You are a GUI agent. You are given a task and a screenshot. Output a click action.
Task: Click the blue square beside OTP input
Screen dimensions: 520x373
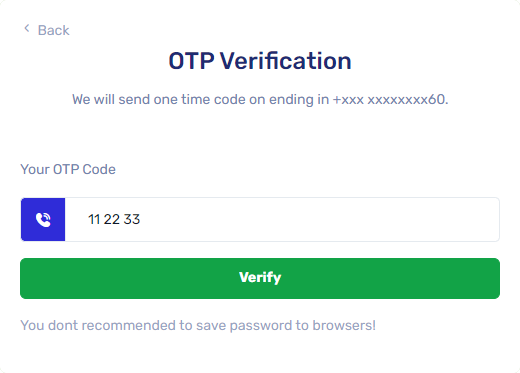pyautogui.click(x=43, y=219)
